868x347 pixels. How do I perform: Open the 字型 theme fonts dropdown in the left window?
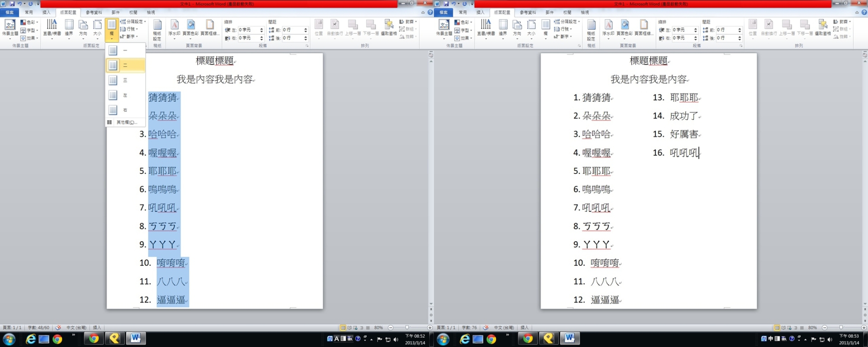28,30
